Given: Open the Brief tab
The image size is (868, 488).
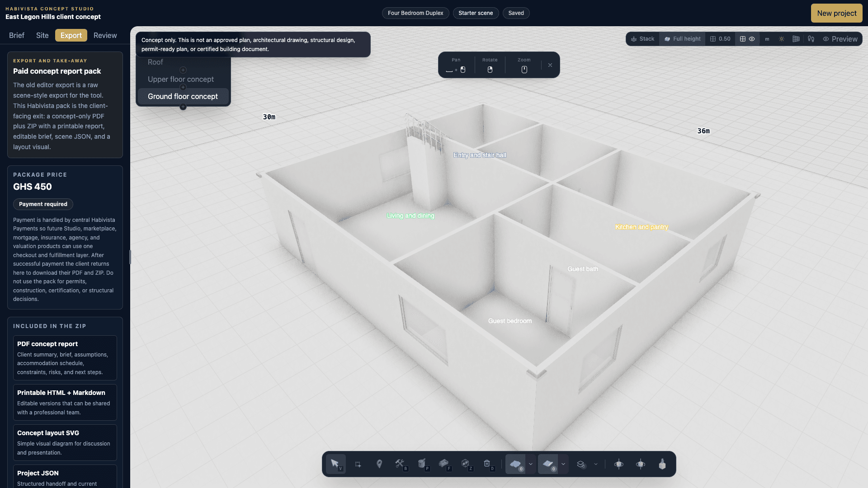Looking at the screenshot, I should [17, 35].
